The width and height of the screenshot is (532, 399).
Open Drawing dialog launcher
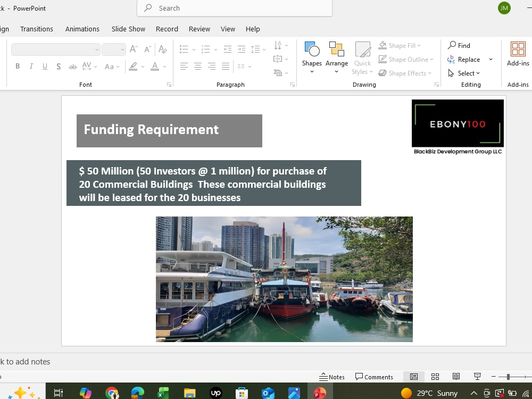(x=437, y=85)
